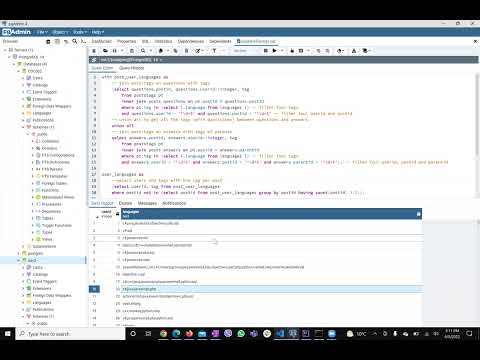Open the No limit rows dropdown
The height and width of the screenshot is (360, 480).
(246, 51)
